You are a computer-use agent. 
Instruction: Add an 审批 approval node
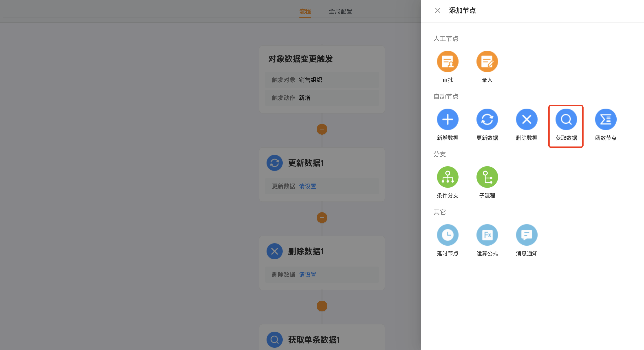(448, 61)
